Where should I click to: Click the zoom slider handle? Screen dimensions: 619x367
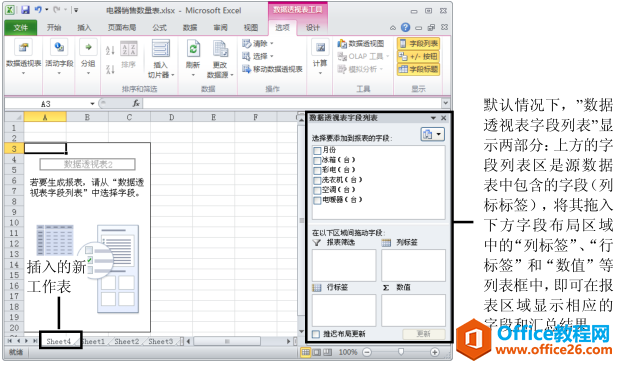pos(401,351)
